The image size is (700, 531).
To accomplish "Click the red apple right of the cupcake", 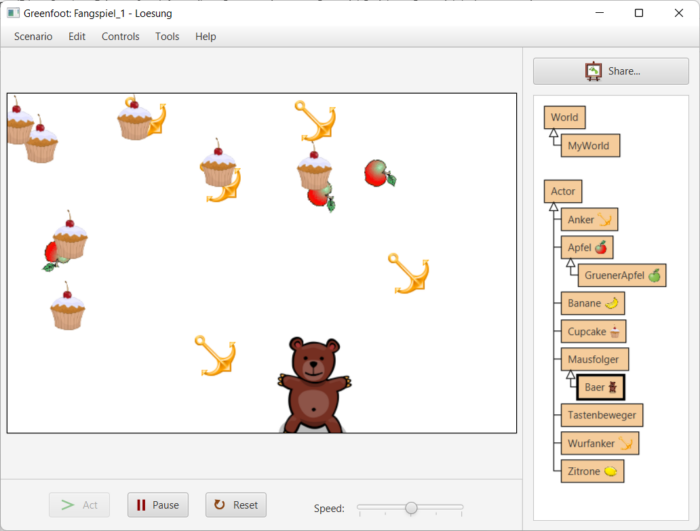I will [379, 173].
